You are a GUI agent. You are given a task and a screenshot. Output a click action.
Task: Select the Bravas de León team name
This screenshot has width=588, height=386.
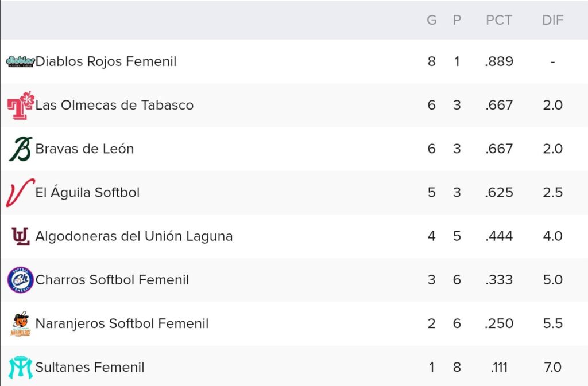click(84, 149)
